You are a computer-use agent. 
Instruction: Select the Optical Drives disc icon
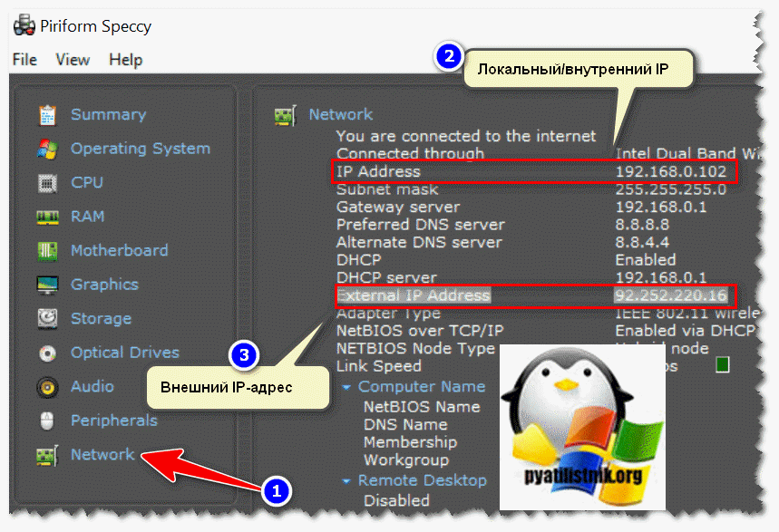click(47, 353)
